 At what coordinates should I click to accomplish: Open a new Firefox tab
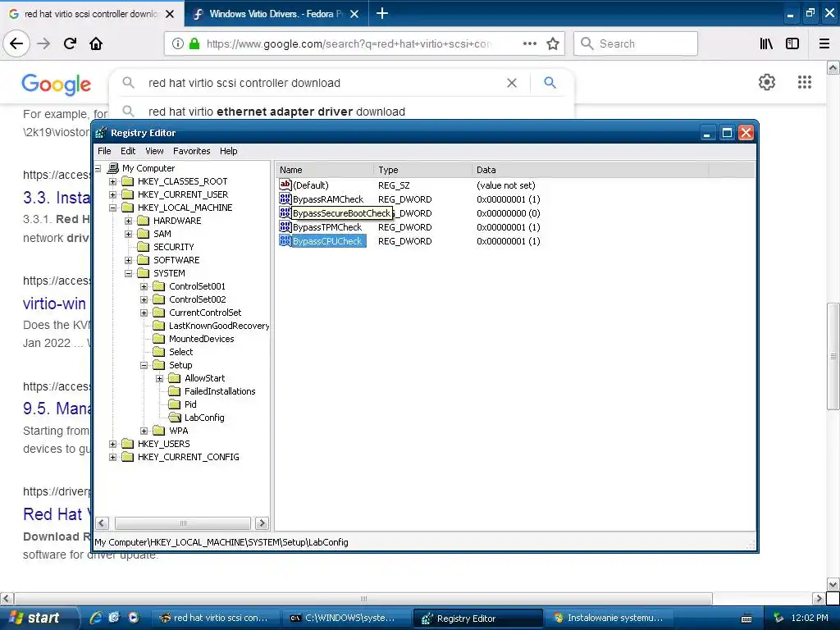382,13
